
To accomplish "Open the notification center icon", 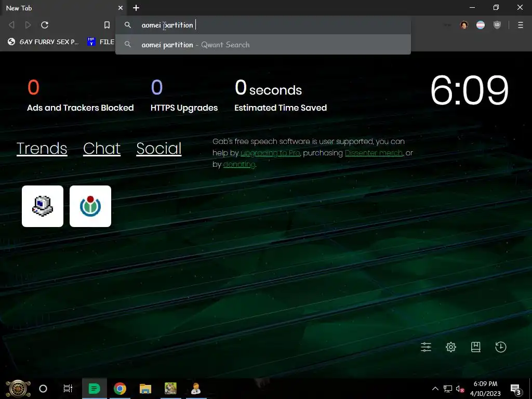I will (x=515, y=389).
